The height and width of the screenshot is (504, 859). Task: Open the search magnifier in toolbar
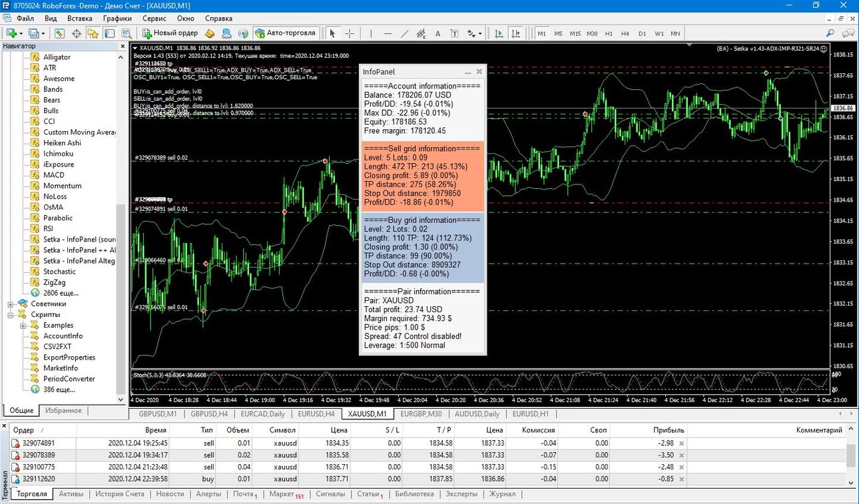pyautogui.click(x=830, y=33)
